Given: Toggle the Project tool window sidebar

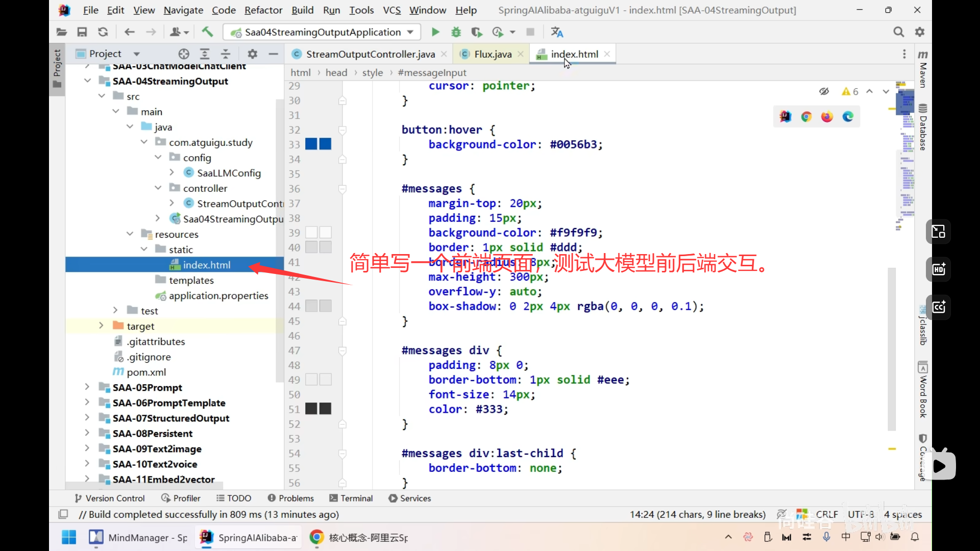Looking at the screenshot, I should 57,69.
